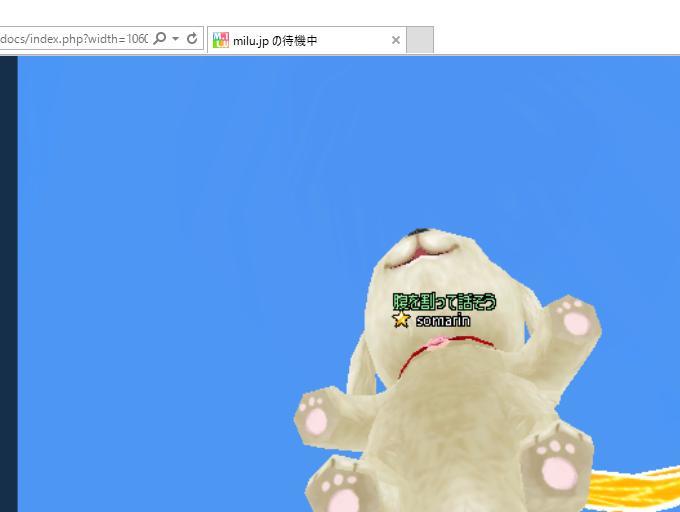Click the green 腹を割って話そう title text
Viewport: 680px width, 512px height.
coord(444,301)
